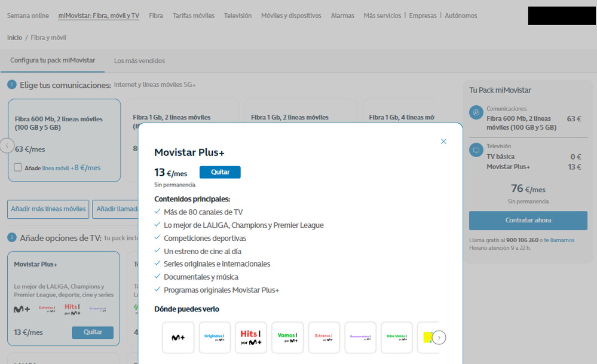Click the Hits por M+ channel tile in the dialog
Viewport: 597px width, 364px height.
[251, 338]
